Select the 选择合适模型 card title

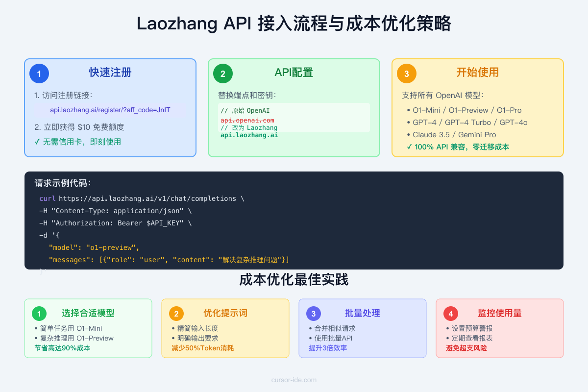tap(88, 313)
